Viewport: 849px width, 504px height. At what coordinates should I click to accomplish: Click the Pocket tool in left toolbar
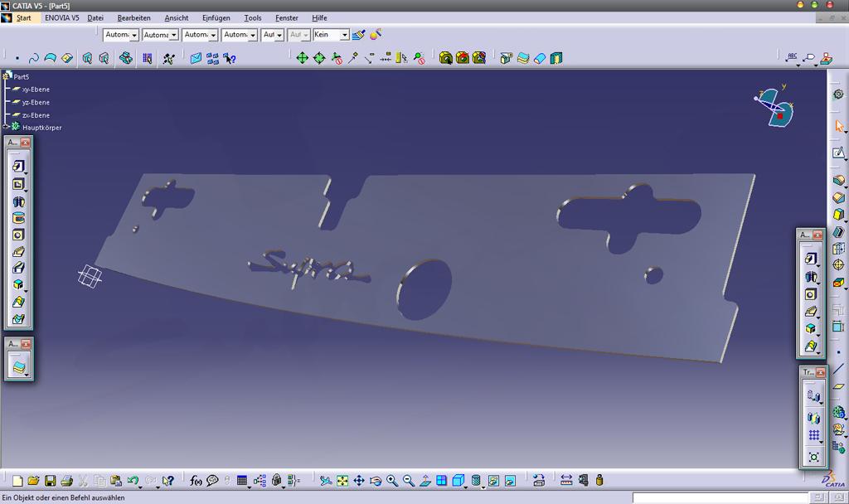tap(18, 184)
